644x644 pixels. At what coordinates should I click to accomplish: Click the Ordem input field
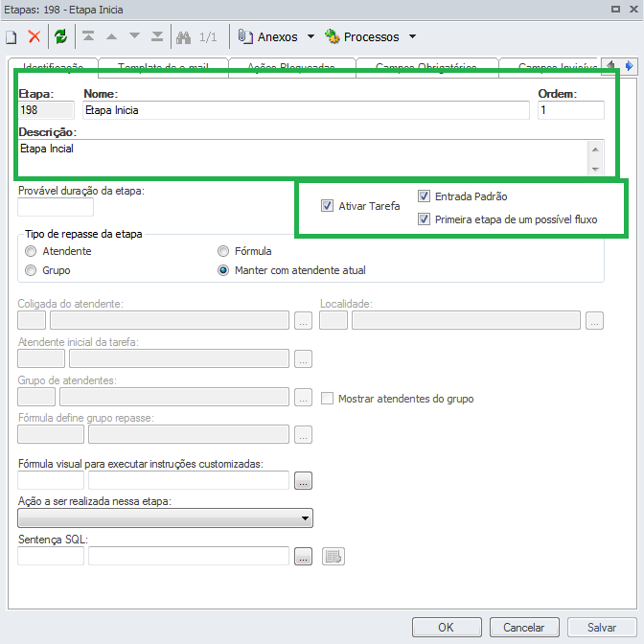pos(571,110)
